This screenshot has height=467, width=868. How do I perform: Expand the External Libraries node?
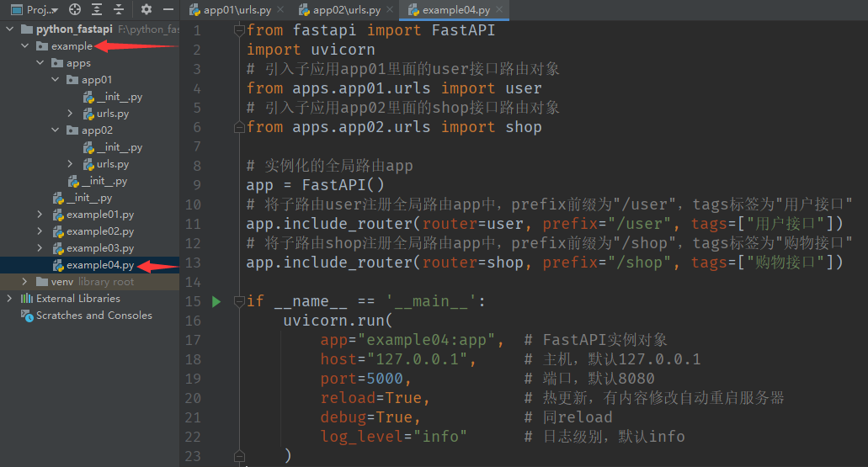point(10,299)
